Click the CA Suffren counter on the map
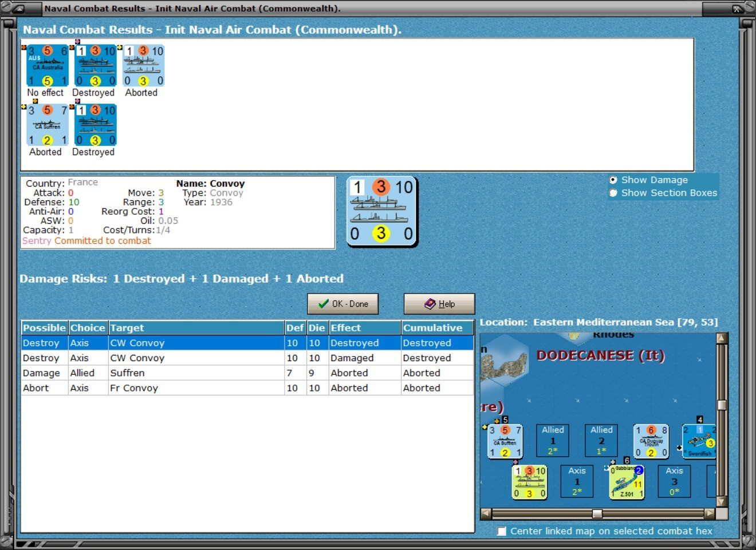 point(505,441)
